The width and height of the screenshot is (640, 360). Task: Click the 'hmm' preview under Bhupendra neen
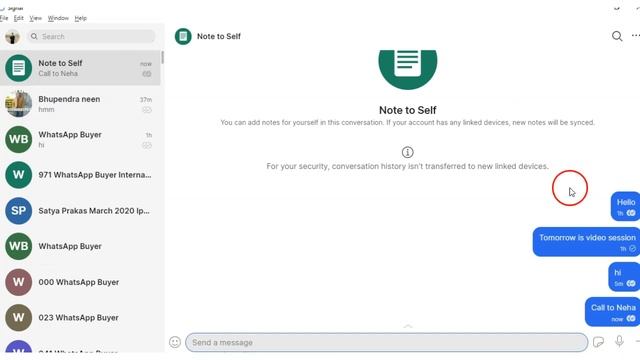(46, 109)
